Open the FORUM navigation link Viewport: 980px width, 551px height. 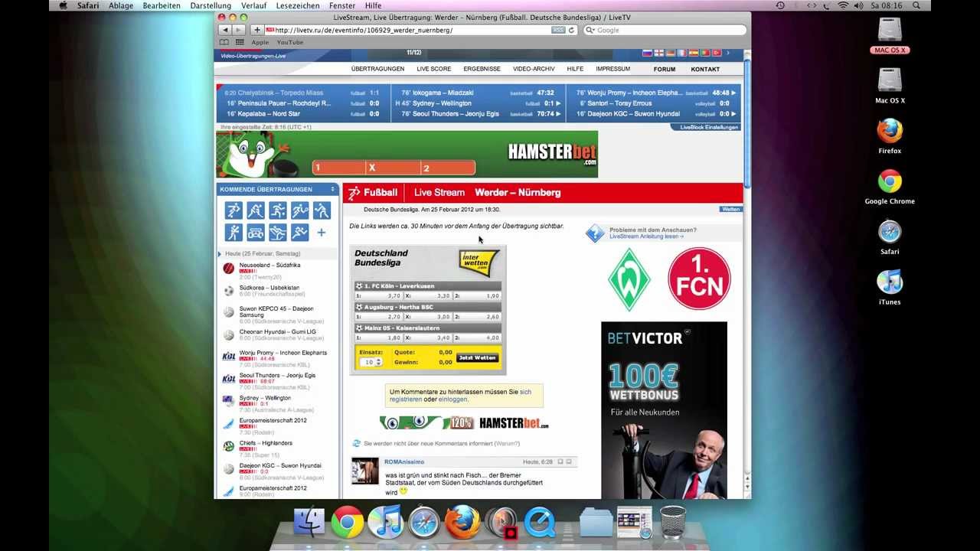pos(665,69)
